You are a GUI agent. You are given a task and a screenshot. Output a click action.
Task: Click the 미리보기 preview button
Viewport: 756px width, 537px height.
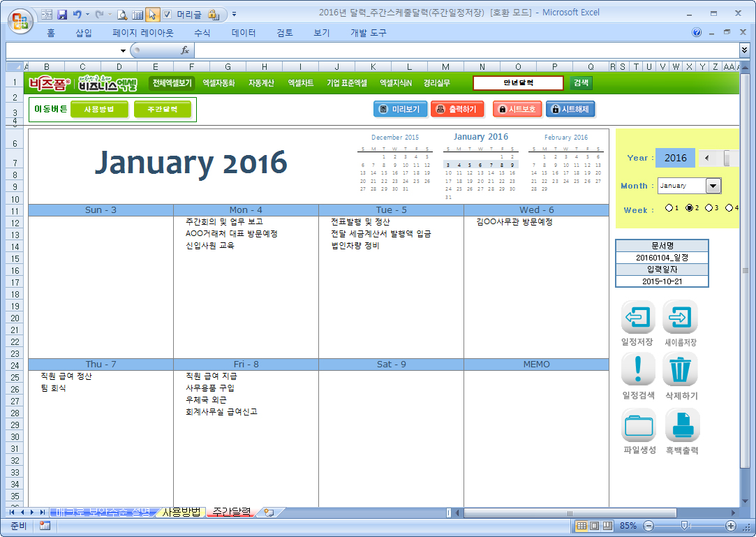point(400,109)
